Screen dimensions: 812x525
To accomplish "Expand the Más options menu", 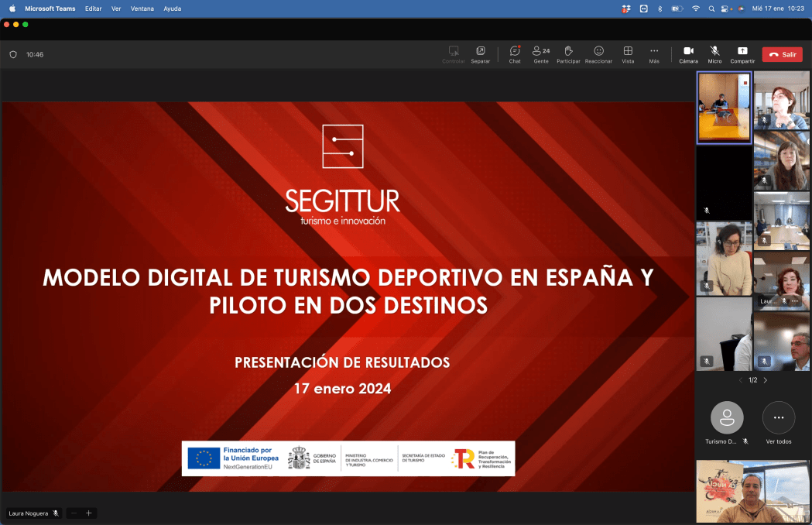I will click(654, 51).
